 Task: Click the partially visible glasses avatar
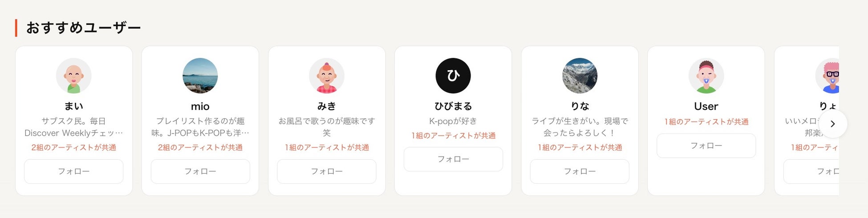[x=828, y=76]
